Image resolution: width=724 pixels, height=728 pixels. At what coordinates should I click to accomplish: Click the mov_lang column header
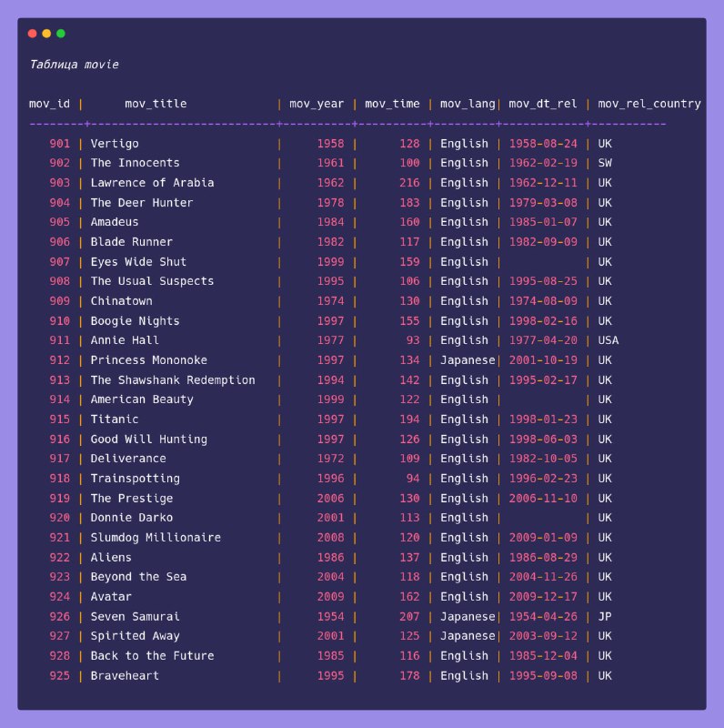pyautogui.click(x=468, y=104)
